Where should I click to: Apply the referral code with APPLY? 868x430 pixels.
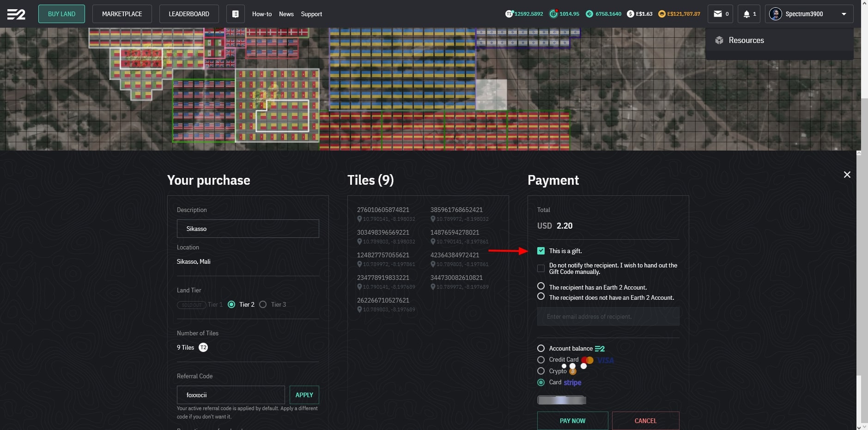coord(304,395)
